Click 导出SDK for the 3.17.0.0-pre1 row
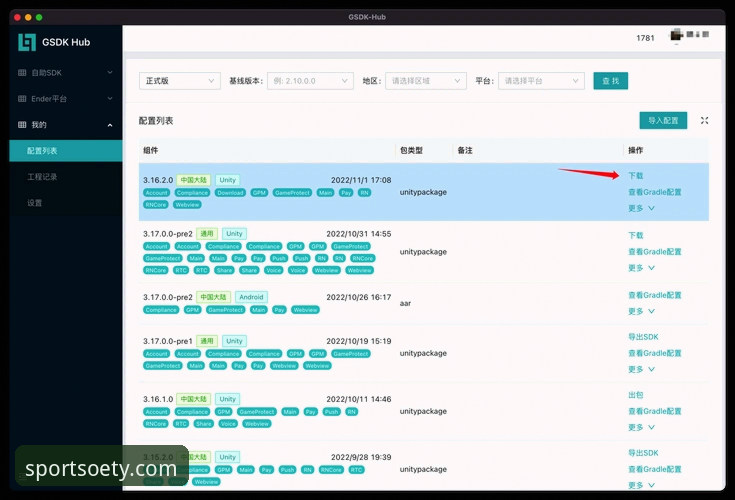735x500 pixels. click(x=643, y=337)
